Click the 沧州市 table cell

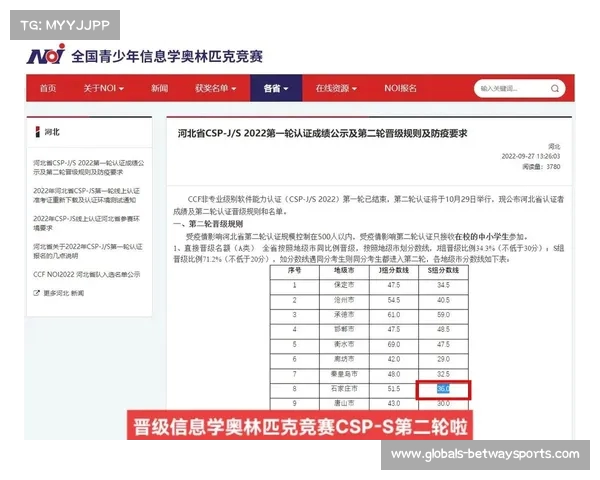344,300
